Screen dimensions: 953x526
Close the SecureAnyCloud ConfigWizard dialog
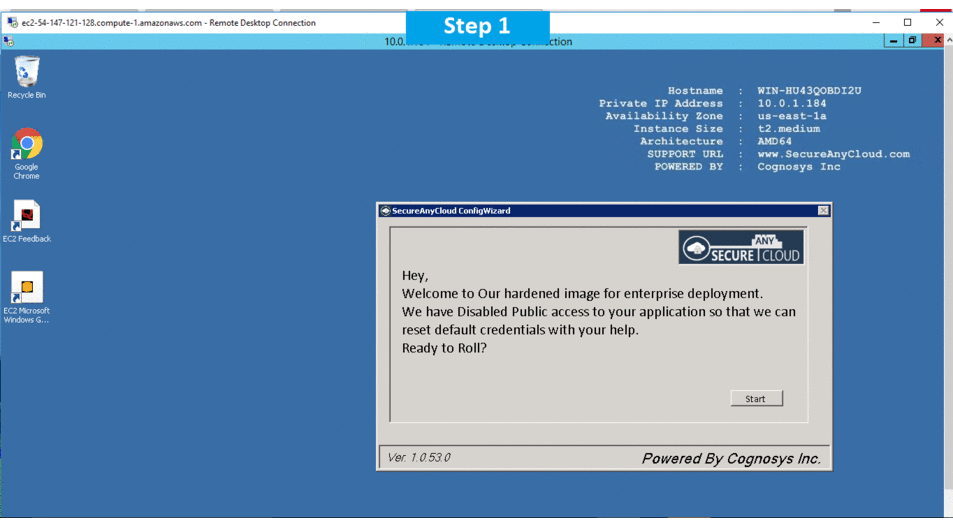(823, 211)
